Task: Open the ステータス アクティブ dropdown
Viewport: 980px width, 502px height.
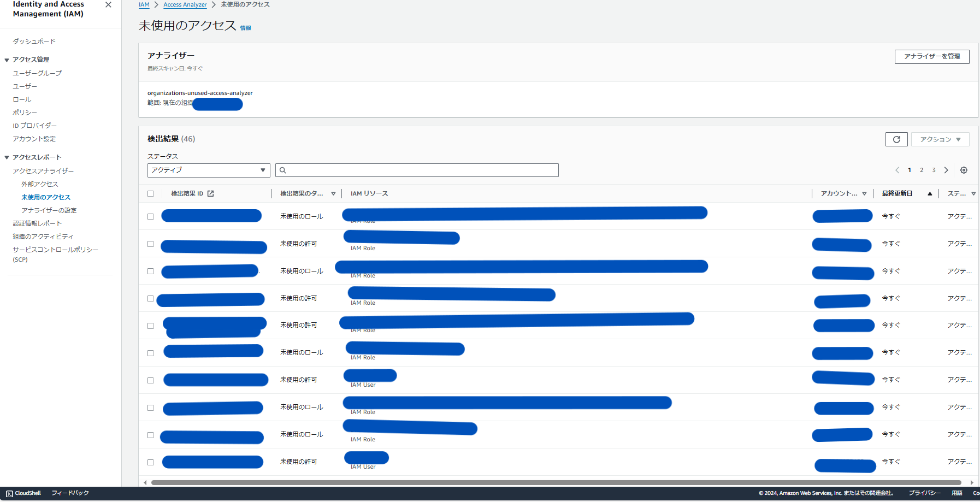Action: pyautogui.click(x=209, y=170)
